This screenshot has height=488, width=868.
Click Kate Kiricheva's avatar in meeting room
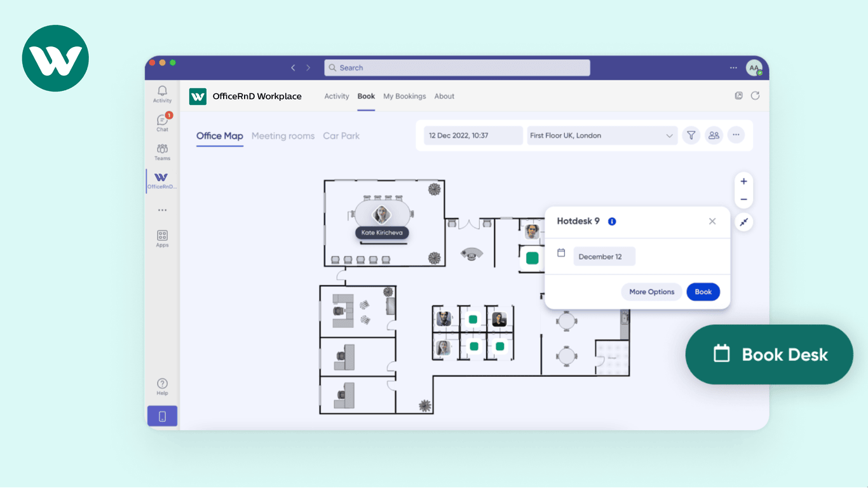pos(382,214)
